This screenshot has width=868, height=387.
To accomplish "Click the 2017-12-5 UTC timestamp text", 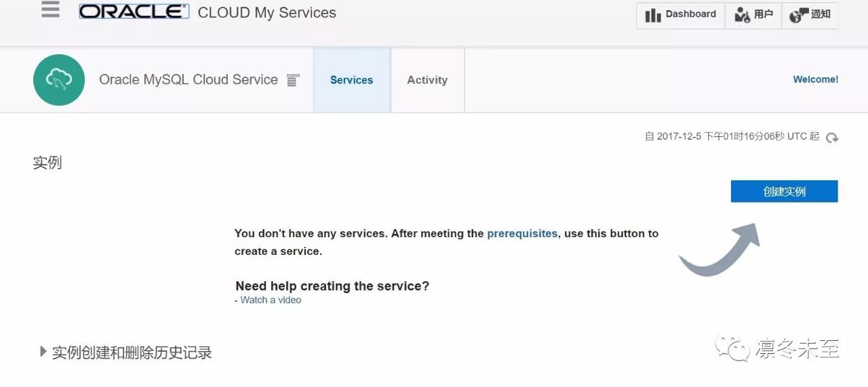I will (x=732, y=136).
